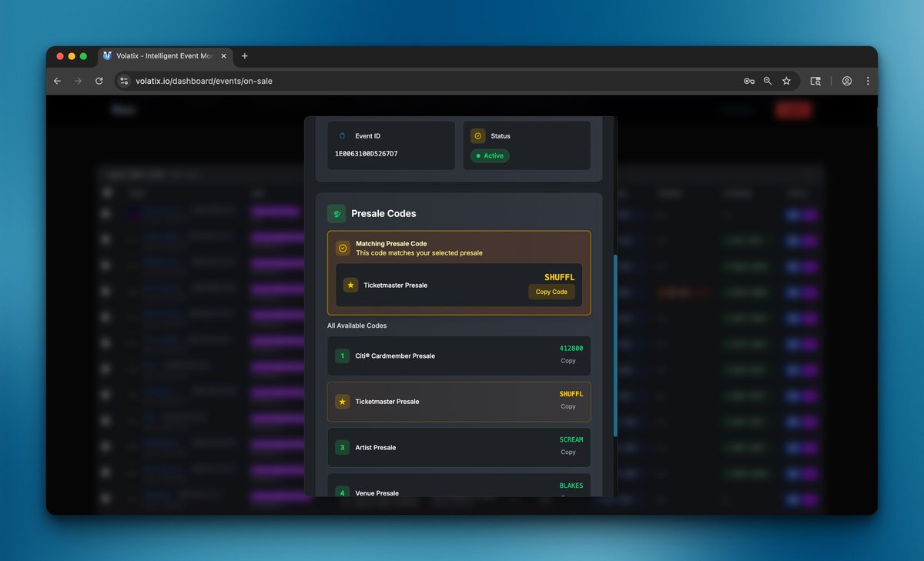Click the Venue Presale label

click(x=377, y=493)
